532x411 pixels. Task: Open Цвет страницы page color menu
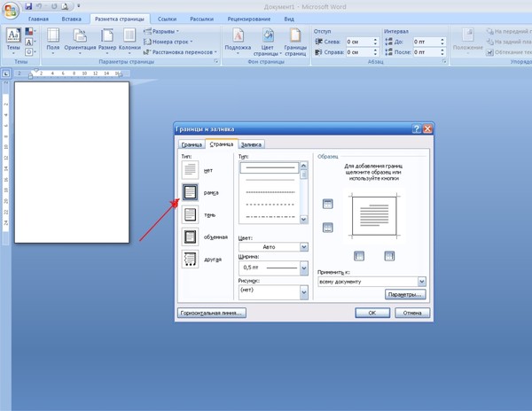tap(268, 42)
